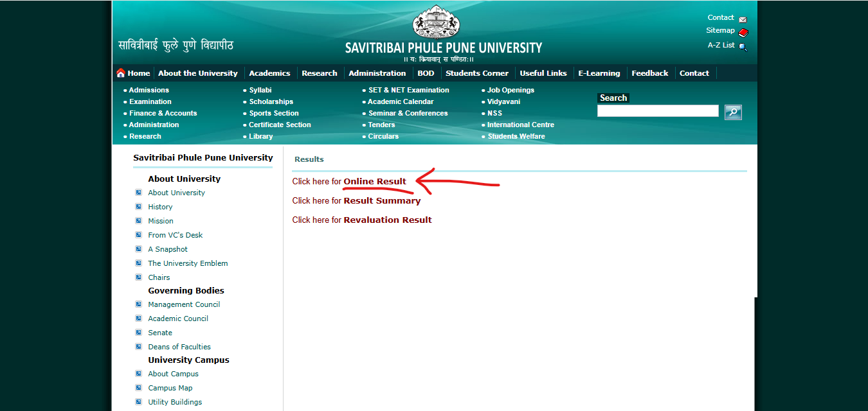
Task: Open About University sidebar link
Action: point(177,193)
